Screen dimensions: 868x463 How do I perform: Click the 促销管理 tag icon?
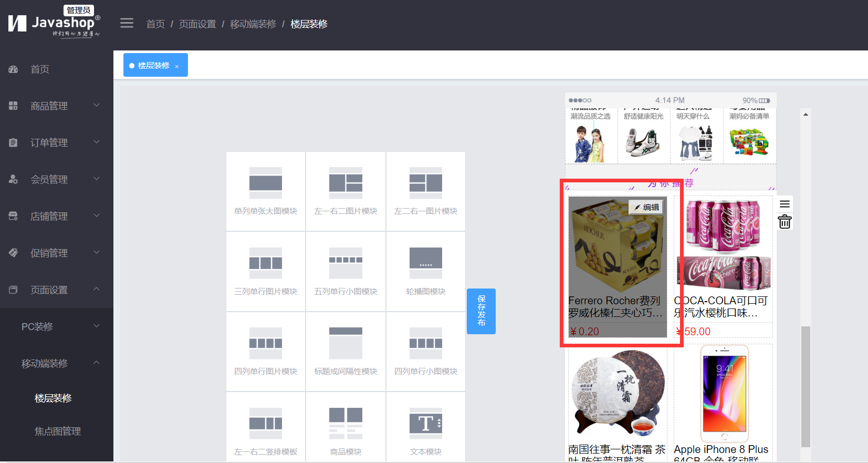click(14, 253)
